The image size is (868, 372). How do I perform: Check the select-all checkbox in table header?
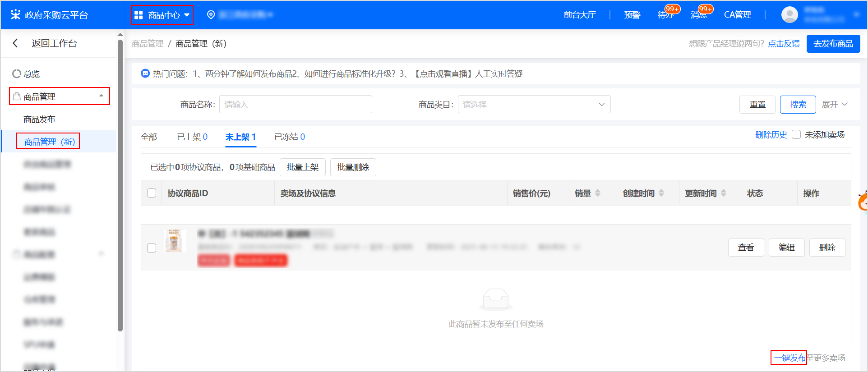tap(152, 193)
